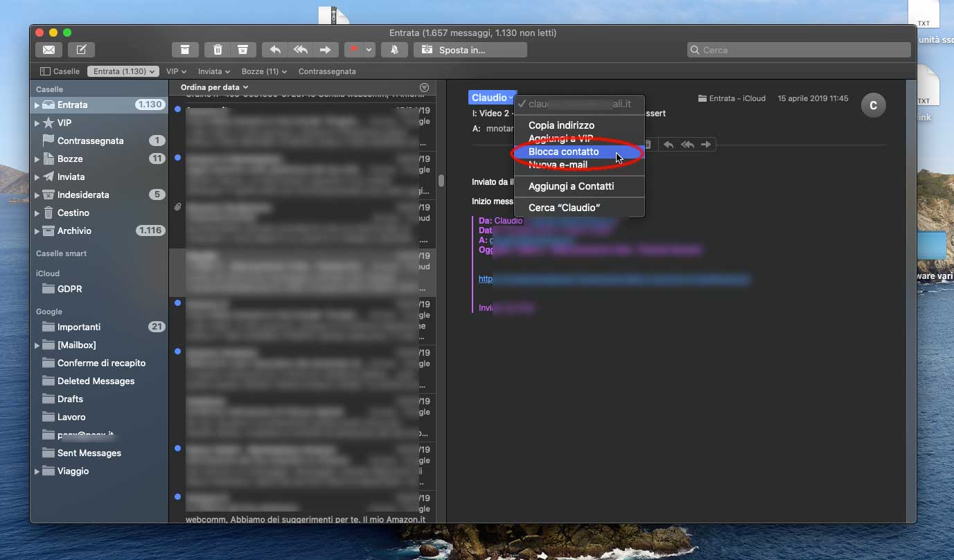Choose "Aggiungi a Contatti" from the context menu

pos(579,186)
